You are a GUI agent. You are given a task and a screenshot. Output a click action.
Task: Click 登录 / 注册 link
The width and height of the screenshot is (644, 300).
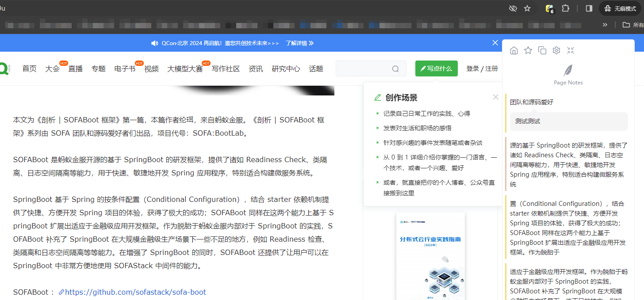pos(482,68)
